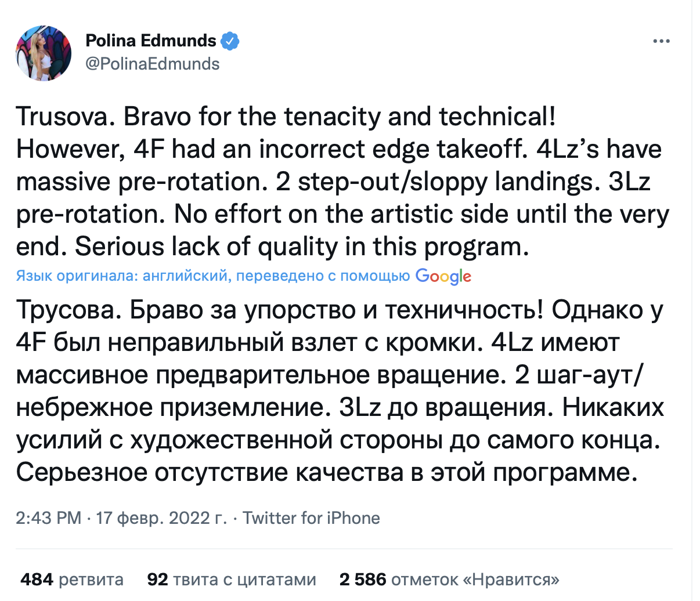This screenshot has height=601, width=700.
Task: Click the 'Twitter for iPhone' source link
Action: (311, 517)
